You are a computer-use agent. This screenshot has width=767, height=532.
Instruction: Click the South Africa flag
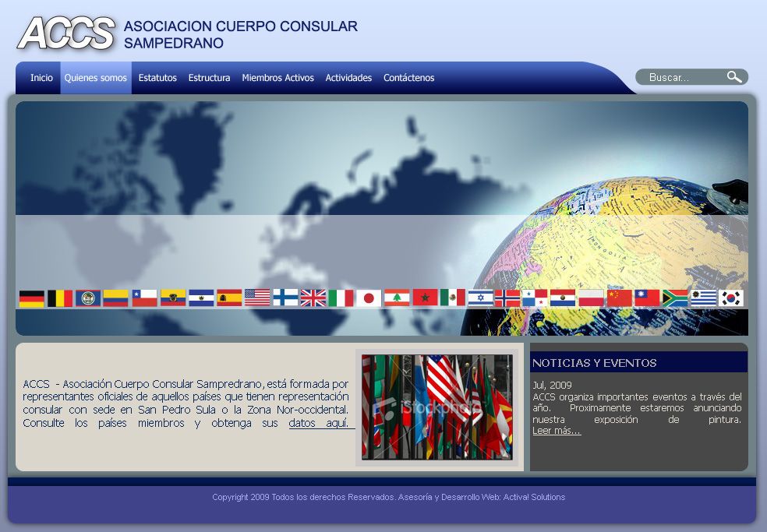pos(675,298)
